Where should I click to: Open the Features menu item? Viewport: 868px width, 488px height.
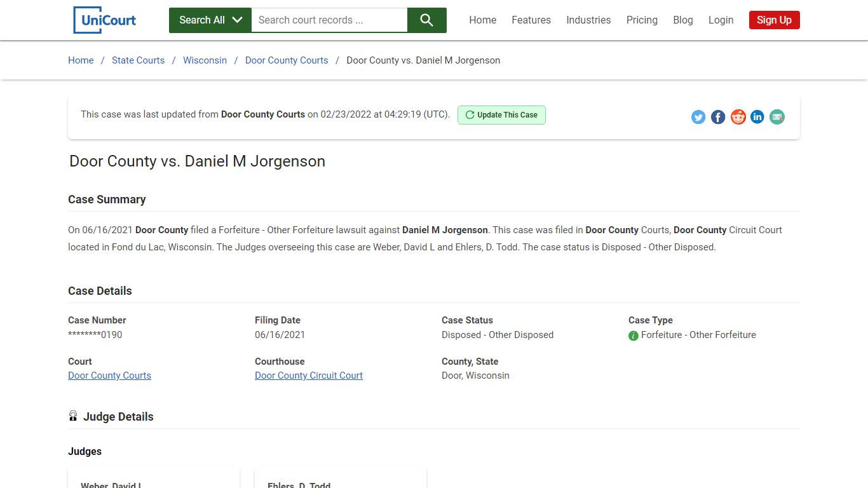[531, 20]
